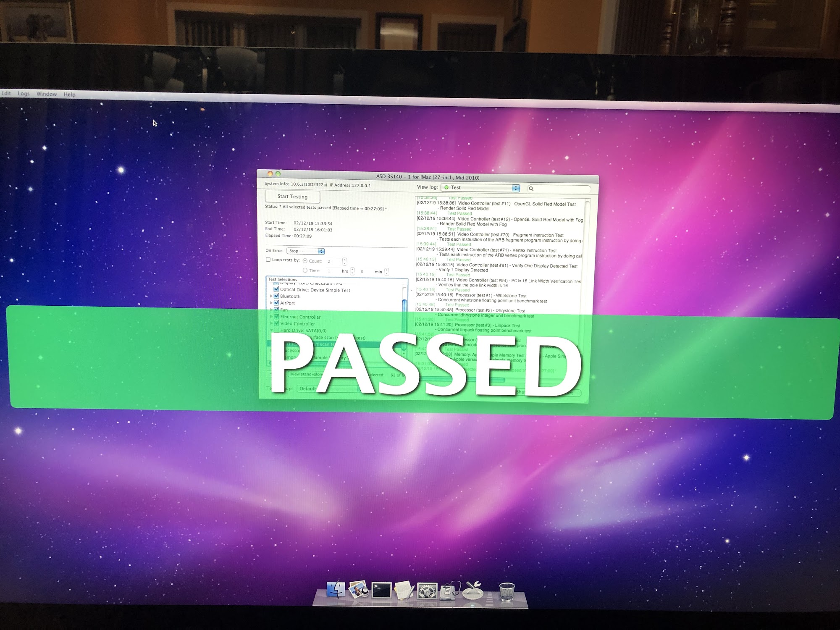
Task: Click log entry Vertex Instruction Test
Action: click(486, 250)
